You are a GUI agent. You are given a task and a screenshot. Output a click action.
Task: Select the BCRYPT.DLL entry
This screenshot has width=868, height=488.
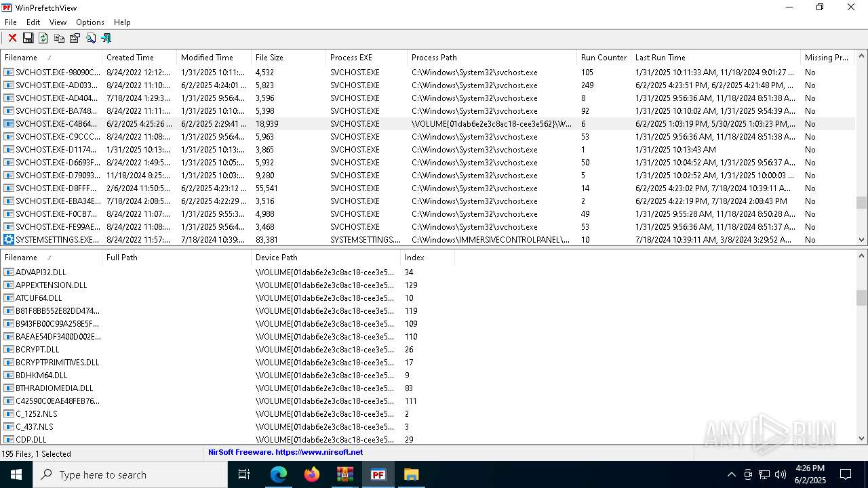click(37, 350)
